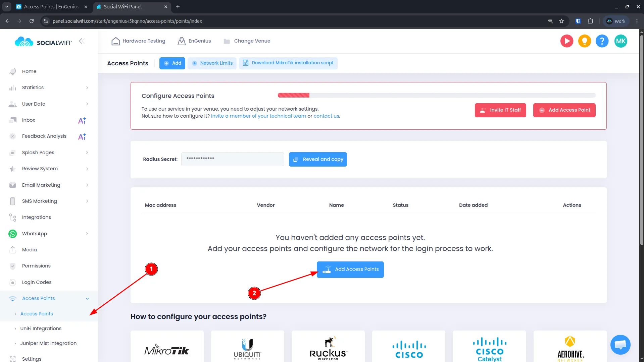Click the Ubiquiti vendor logo card

pyautogui.click(x=247, y=347)
